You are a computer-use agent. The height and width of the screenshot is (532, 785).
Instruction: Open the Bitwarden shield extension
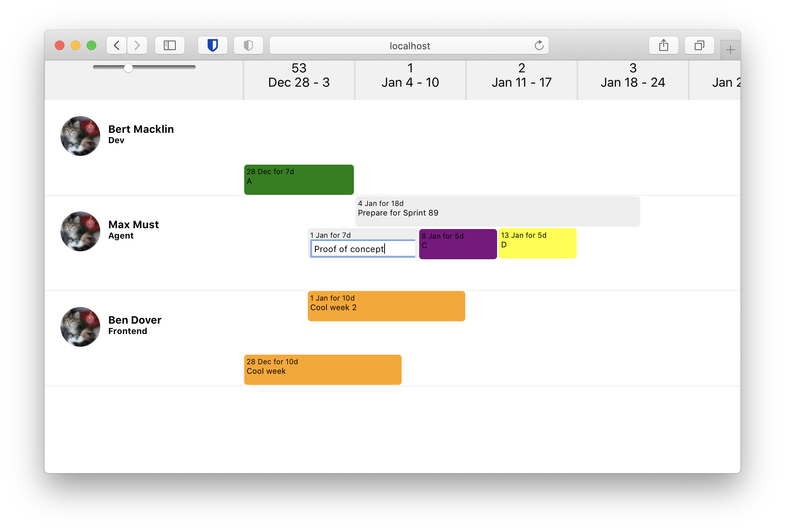(x=213, y=45)
